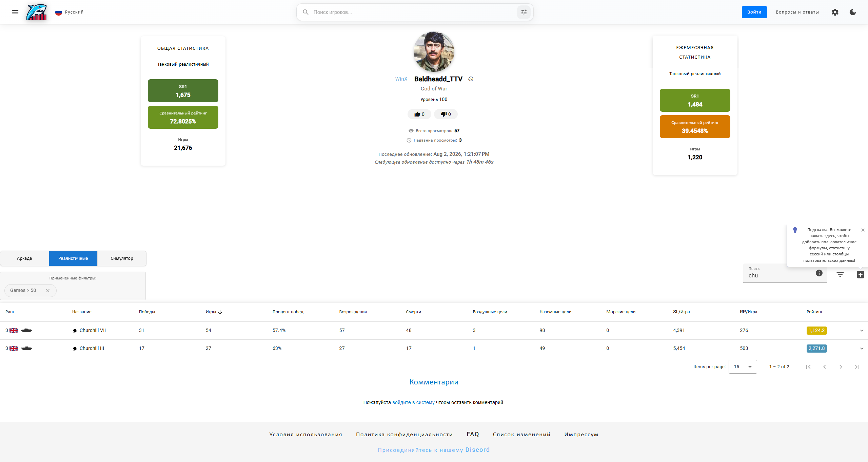Screen dimensions: 868x462
Task: Click the Войти login button
Action: click(754, 12)
